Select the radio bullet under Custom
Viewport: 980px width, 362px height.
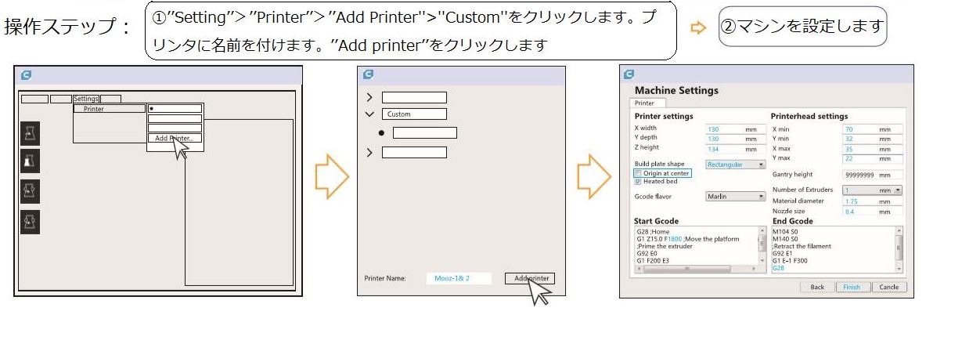(381, 133)
